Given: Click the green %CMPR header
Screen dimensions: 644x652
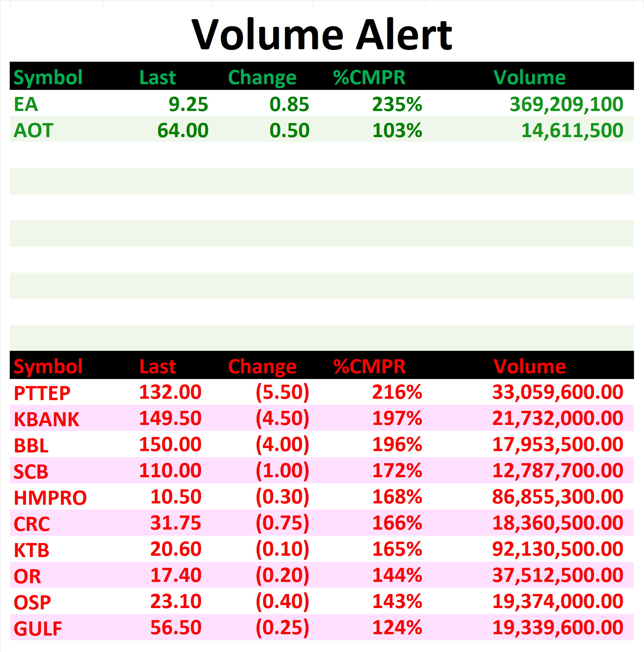Looking at the screenshot, I should (369, 77).
